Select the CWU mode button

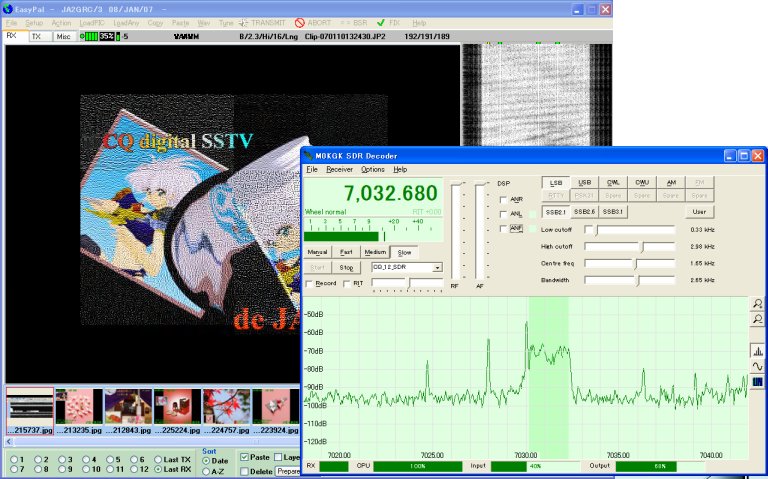(642, 183)
